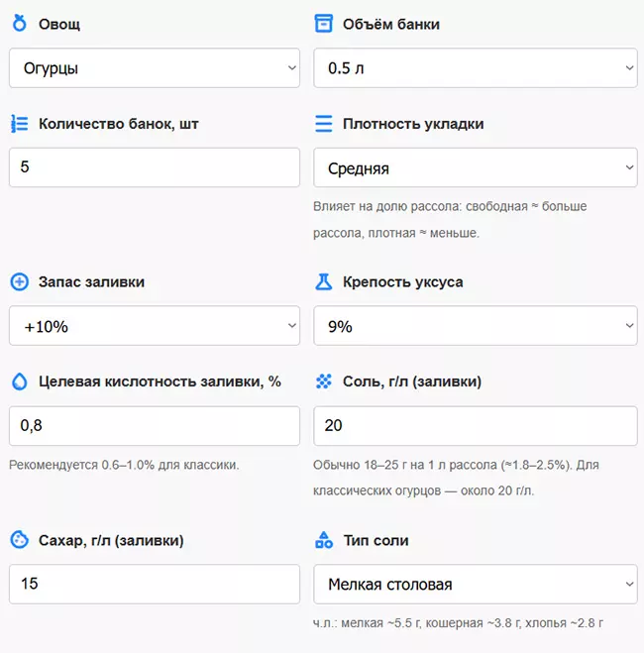Click the salt crystals icon beside Соль
The width and height of the screenshot is (644, 653).
323,381
